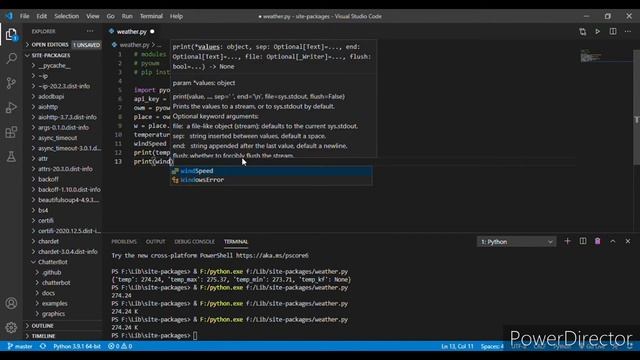Run Python file with play icon
This screenshot has width=640, height=360.
tap(598, 31)
